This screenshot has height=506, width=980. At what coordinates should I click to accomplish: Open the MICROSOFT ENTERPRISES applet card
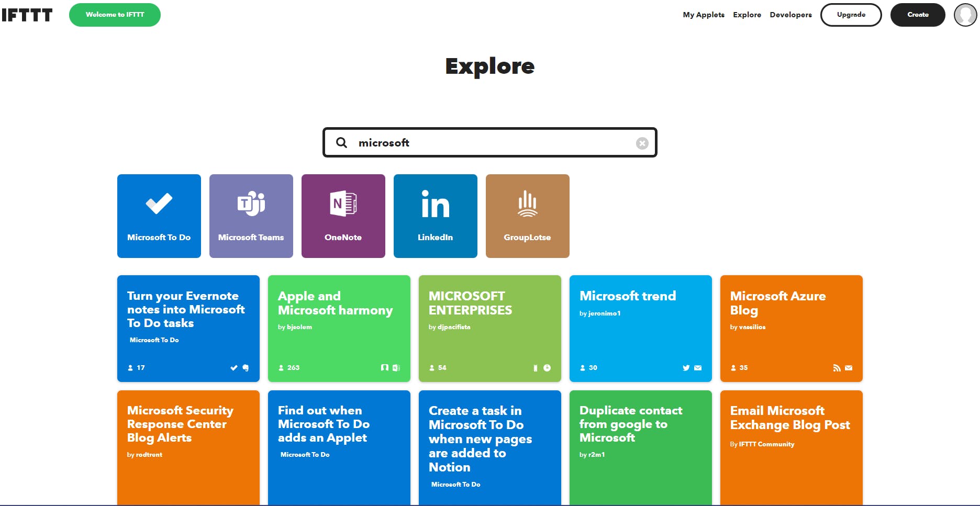490,329
